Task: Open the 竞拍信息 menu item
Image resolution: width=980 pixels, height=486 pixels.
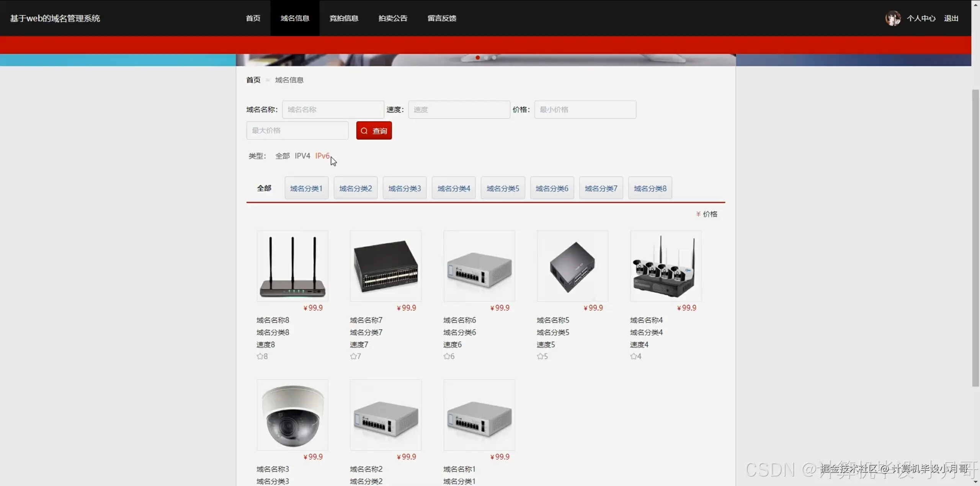Action: (x=343, y=18)
